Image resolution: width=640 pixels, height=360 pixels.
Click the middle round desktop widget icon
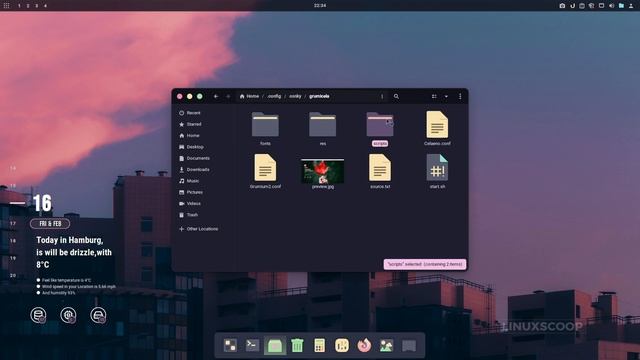click(68, 315)
